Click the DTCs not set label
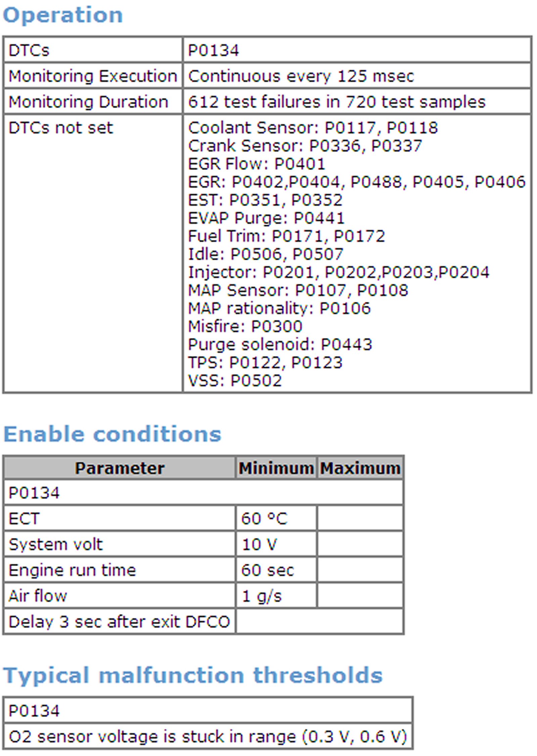Screen dimensions: 537x756 tap(61, 128)
